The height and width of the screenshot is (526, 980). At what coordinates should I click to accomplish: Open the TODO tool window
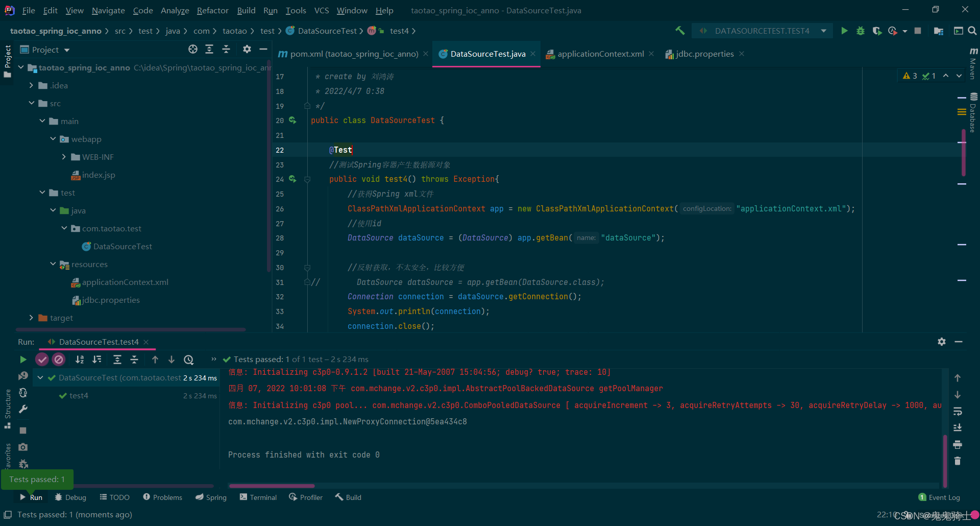[x=115, y=497]
